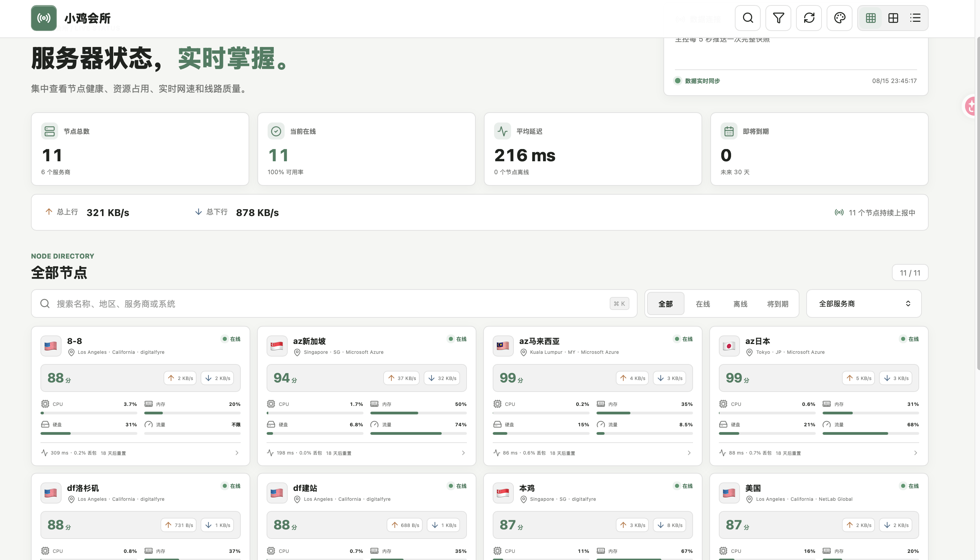Click the Singapore flag on az新加坡 card
The image size is (980, 560).
pos(277,346)
